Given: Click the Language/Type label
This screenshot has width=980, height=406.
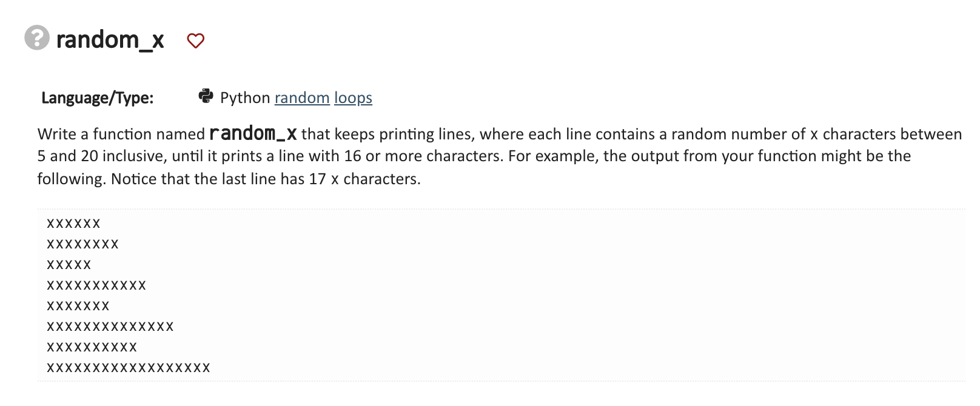Looking at the screenshot, I should click(x=98, y=97).
